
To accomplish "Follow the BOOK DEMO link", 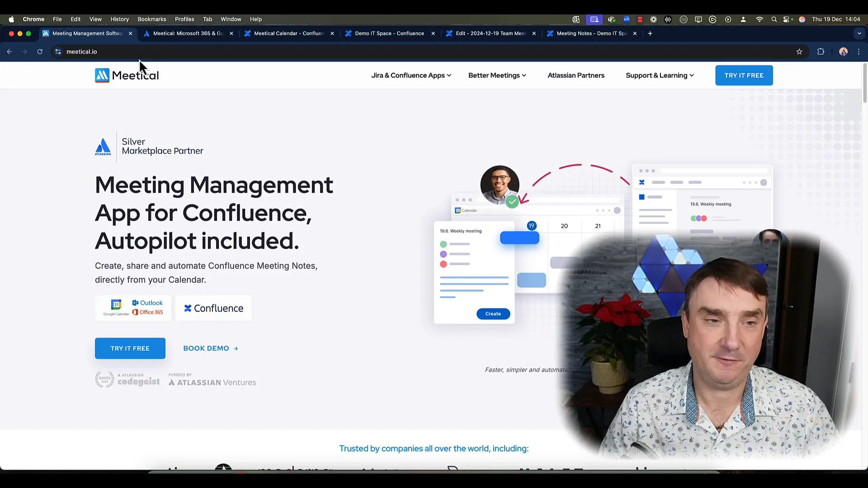I will pos(211,348).
